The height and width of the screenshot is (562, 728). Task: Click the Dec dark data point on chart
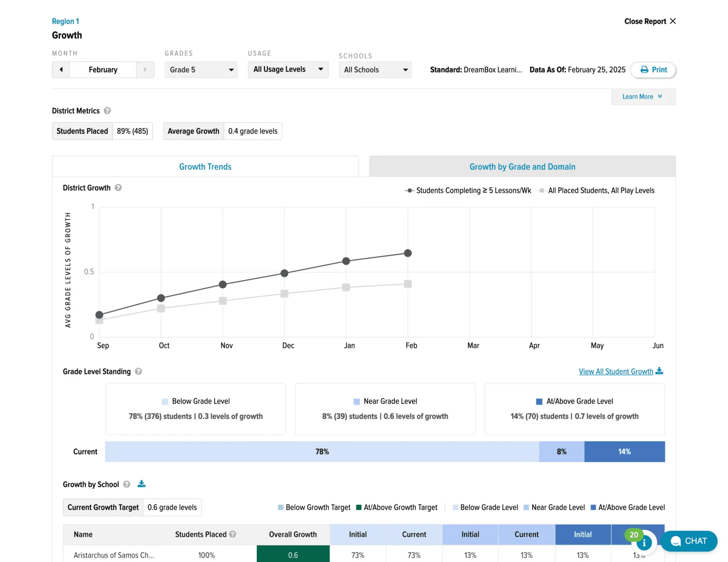pos(284,273)
